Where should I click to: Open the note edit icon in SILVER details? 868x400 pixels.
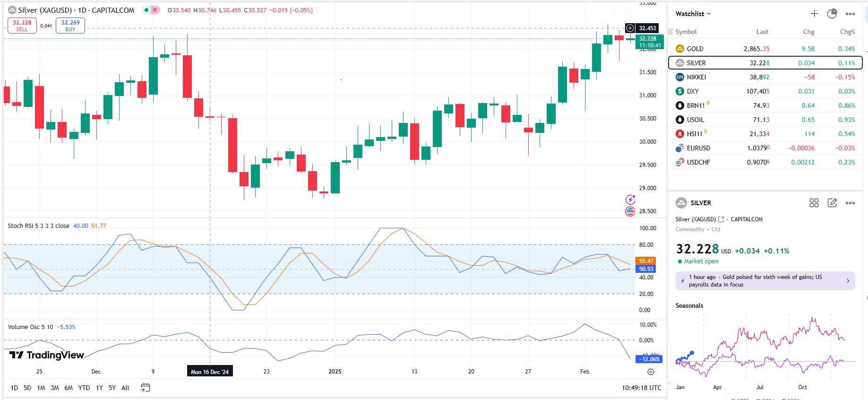point(832,203)
